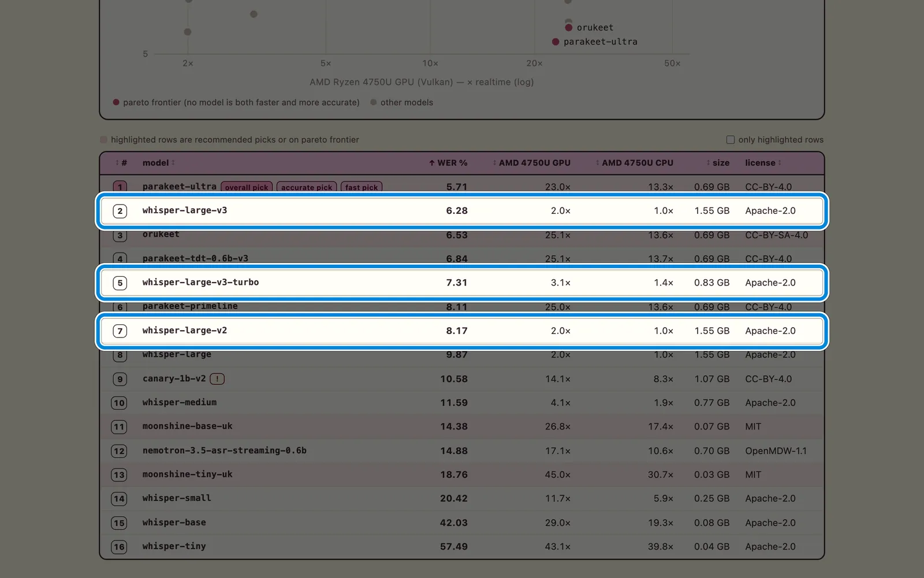Select the whisper-large-v3-turbo model name
Image resolution: width=924 pixels, height=578 pixels.
(x=200, y=282)
